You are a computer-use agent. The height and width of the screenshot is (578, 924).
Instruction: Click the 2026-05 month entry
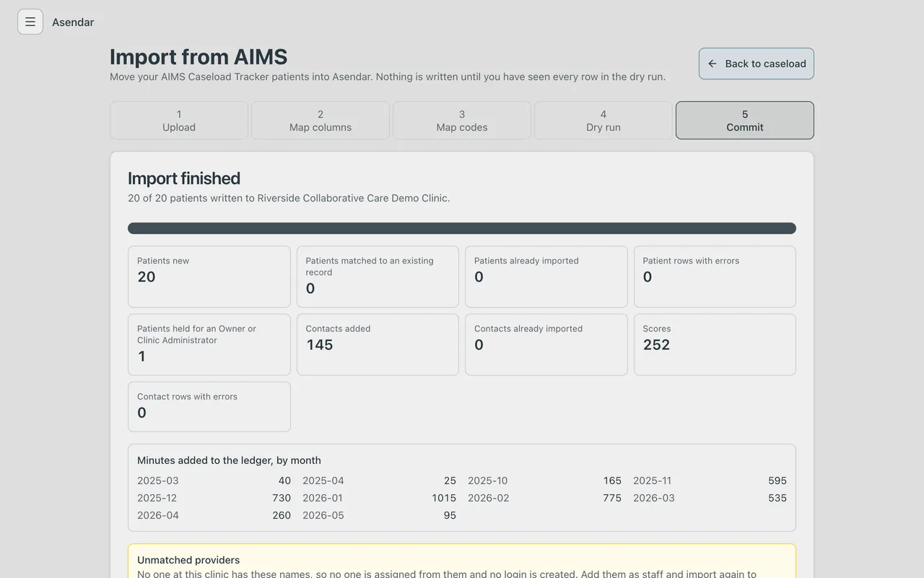[379, 515]
